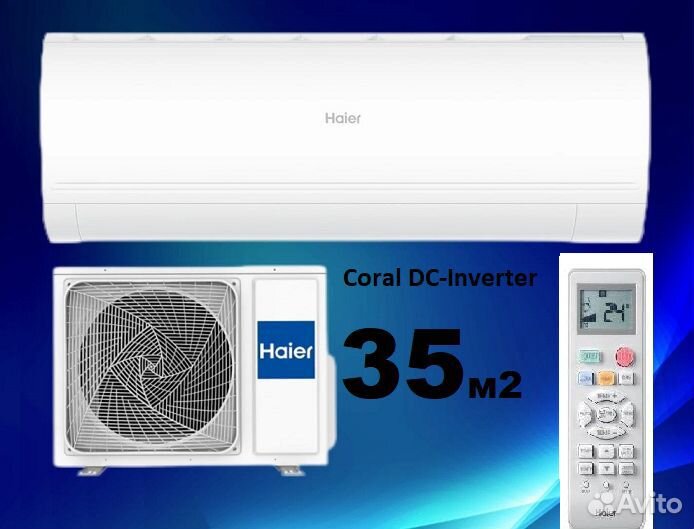694x529 pixels.
Task: Click the red power button on remote
Action: [625, 356]
